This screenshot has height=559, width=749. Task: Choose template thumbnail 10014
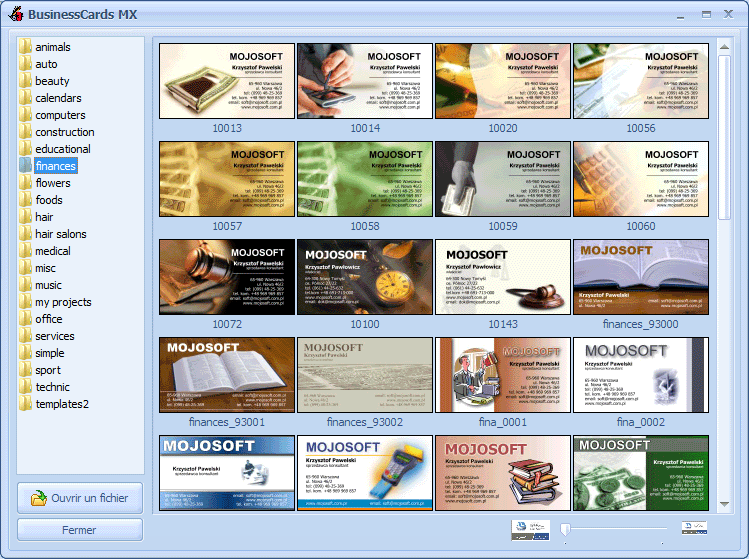tap(365, 81)
